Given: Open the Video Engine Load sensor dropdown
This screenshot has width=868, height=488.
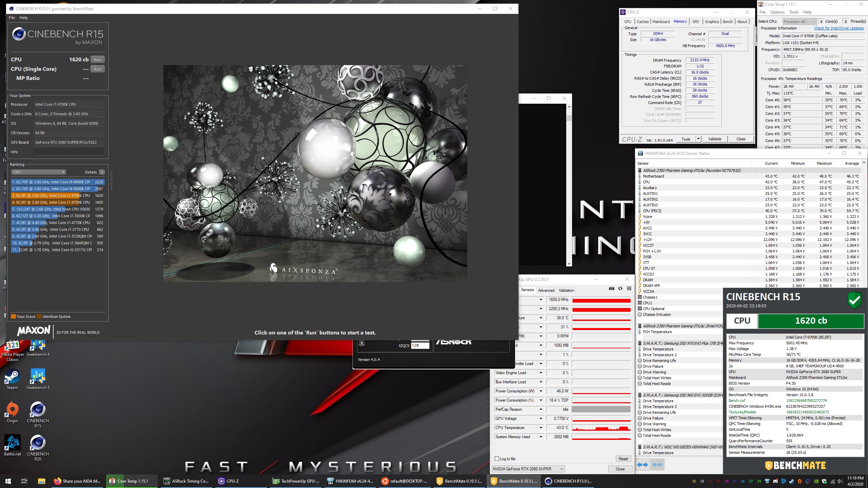Looking at the screenshot, I should pos(541,373).
